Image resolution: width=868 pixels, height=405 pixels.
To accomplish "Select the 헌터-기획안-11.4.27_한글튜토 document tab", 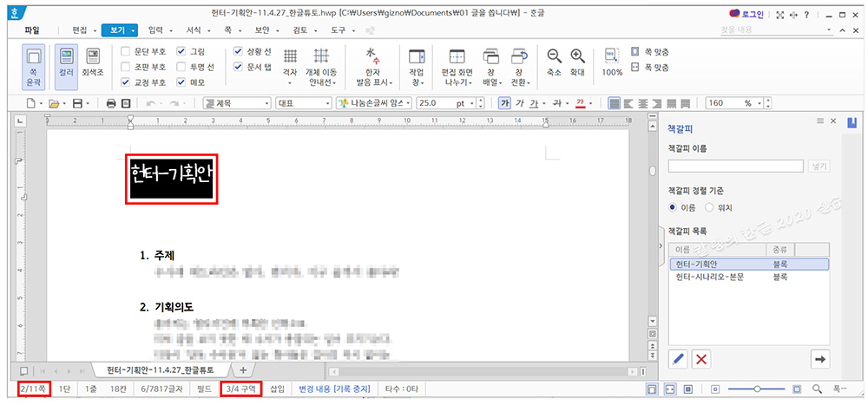I will point(161,369).
